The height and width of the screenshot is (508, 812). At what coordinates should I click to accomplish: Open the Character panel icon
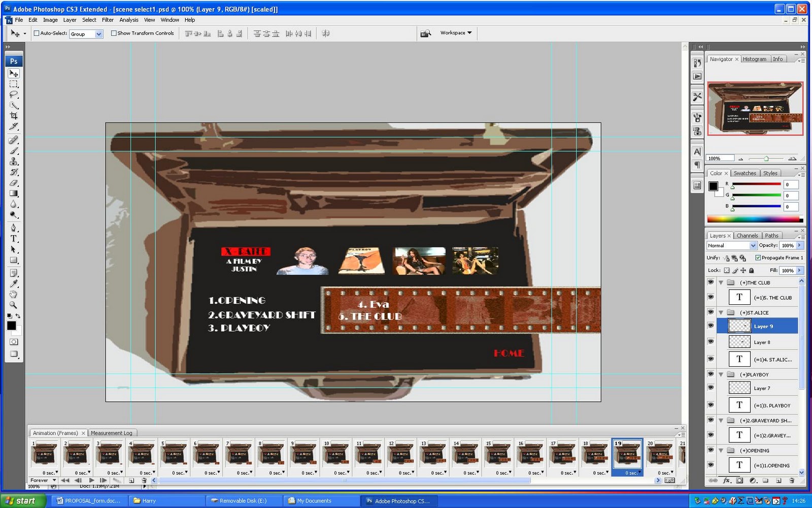697,151
